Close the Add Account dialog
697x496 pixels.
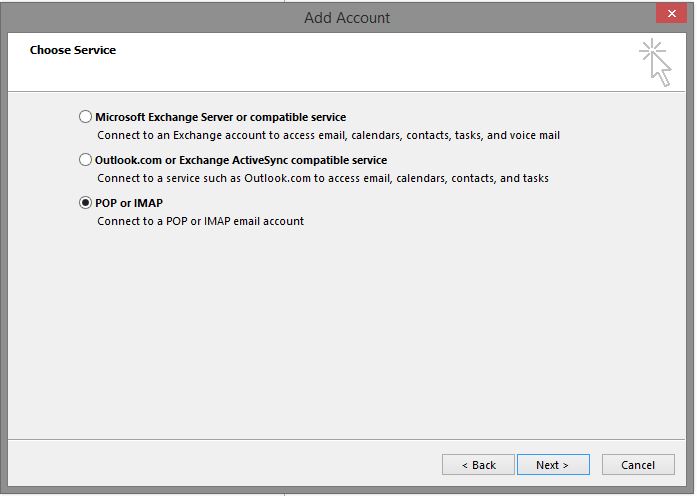tap(670, 14)
